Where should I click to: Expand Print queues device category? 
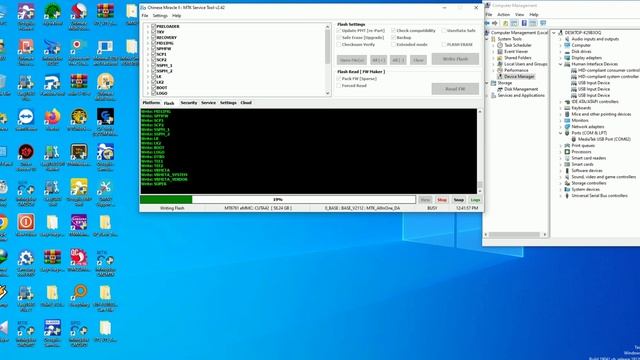pos(560,146)
